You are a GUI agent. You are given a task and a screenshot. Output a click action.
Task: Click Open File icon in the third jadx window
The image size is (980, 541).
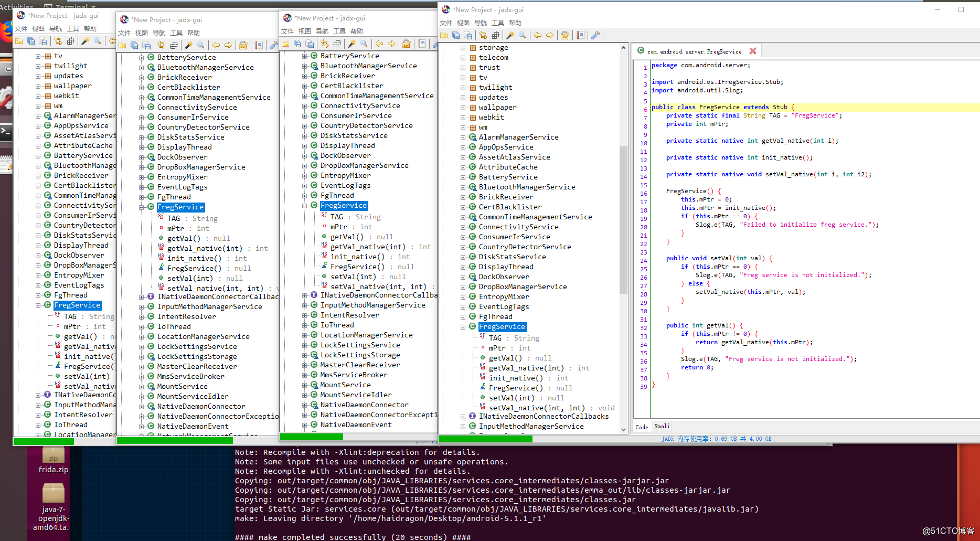285,44
